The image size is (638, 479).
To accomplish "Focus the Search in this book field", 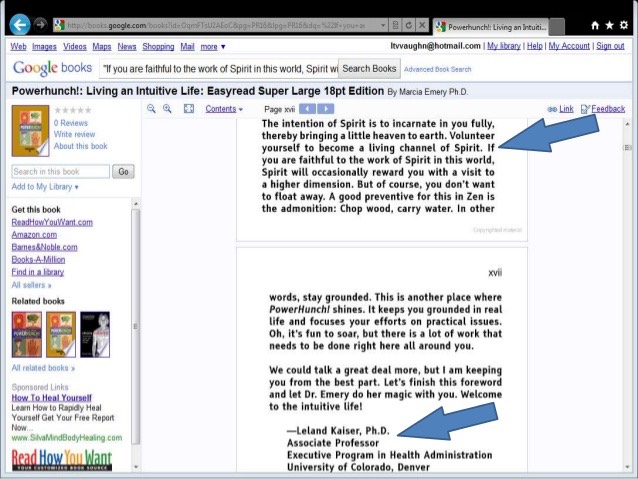I will tap(61, 172).
